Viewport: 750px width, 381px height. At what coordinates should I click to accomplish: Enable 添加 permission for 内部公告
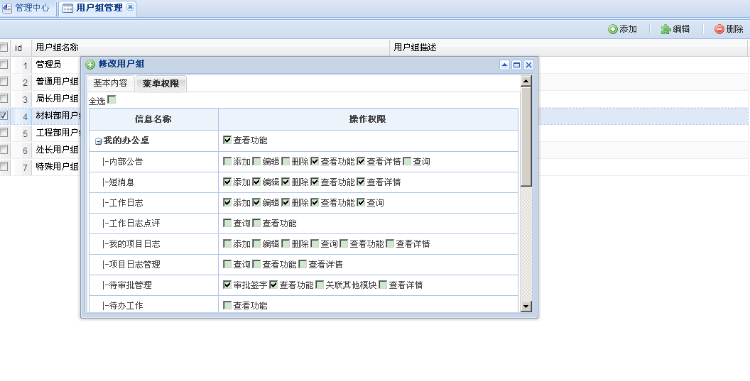[227, 161]
